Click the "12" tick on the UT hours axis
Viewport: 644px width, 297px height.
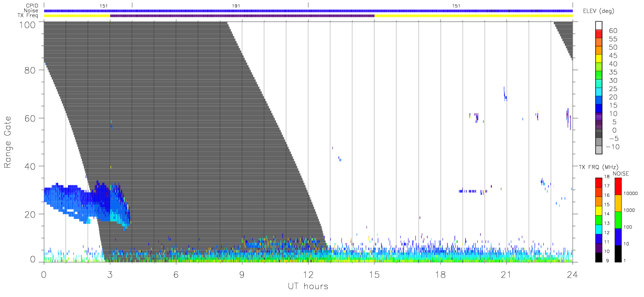pyautogui.click(x=308, y=274)
